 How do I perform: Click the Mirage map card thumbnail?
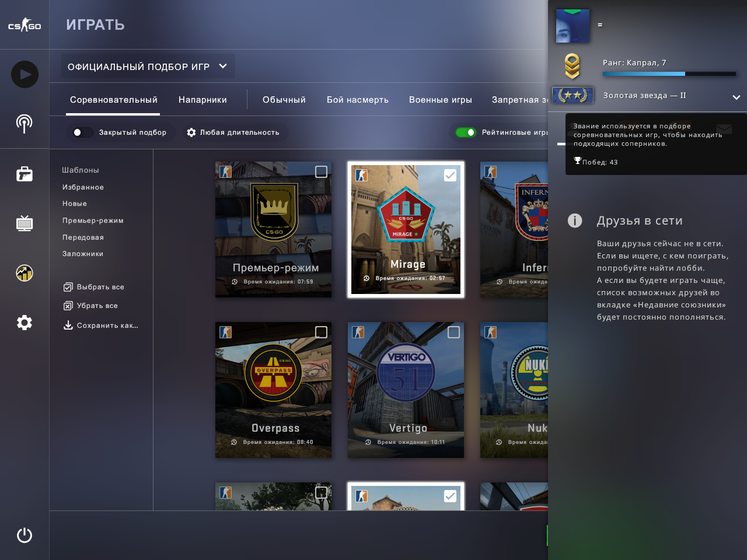pyautogui.click(x=406, y=229)
